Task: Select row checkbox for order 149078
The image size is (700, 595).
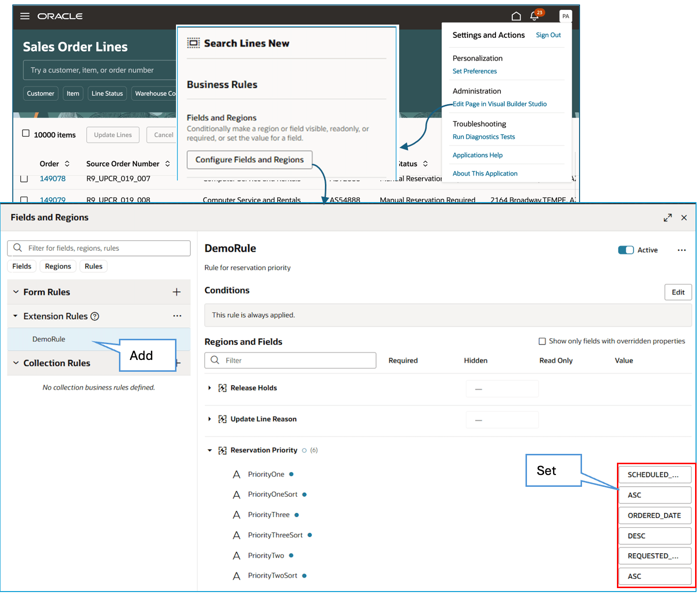Action: (x=24, y=178)
